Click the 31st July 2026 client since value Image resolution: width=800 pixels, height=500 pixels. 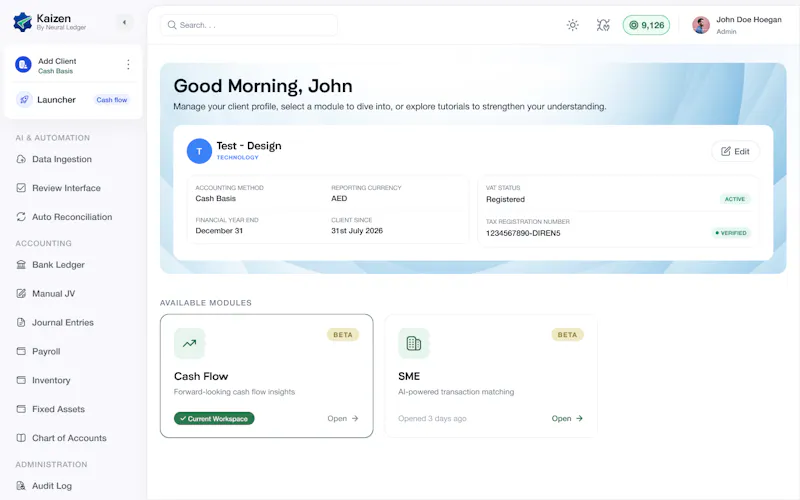(x=357, y=231)
